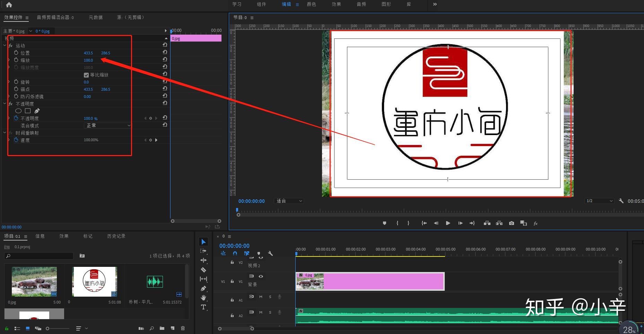
Task: Click the 缩放 scale value 100.0
Action: 88,60
